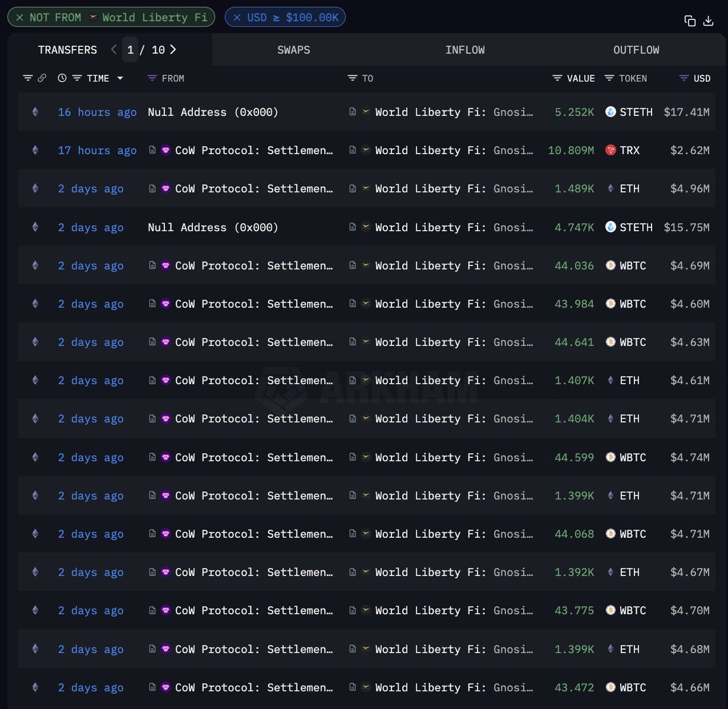Click the copy icon at top right
This screenshot has width=728, height=709.
(690, 21)
